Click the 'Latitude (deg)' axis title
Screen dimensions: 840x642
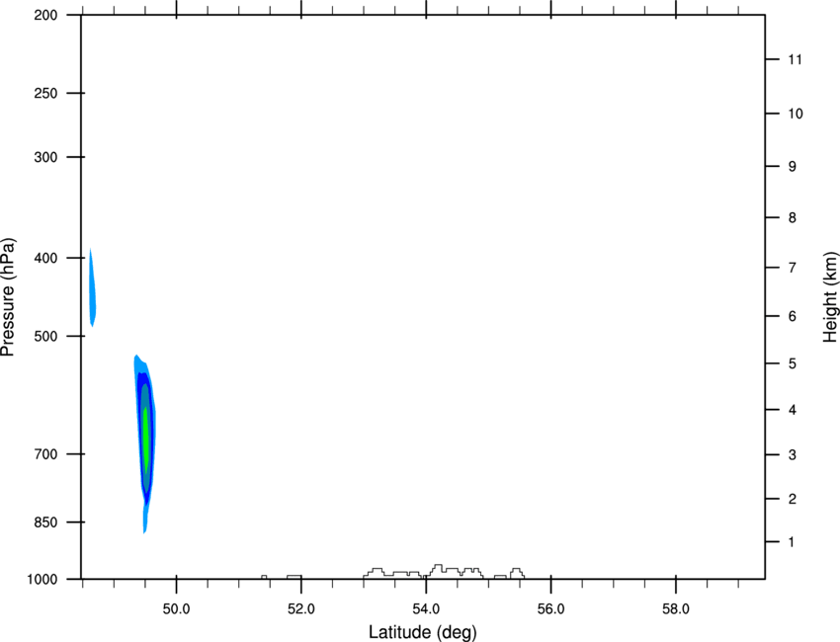423,632
